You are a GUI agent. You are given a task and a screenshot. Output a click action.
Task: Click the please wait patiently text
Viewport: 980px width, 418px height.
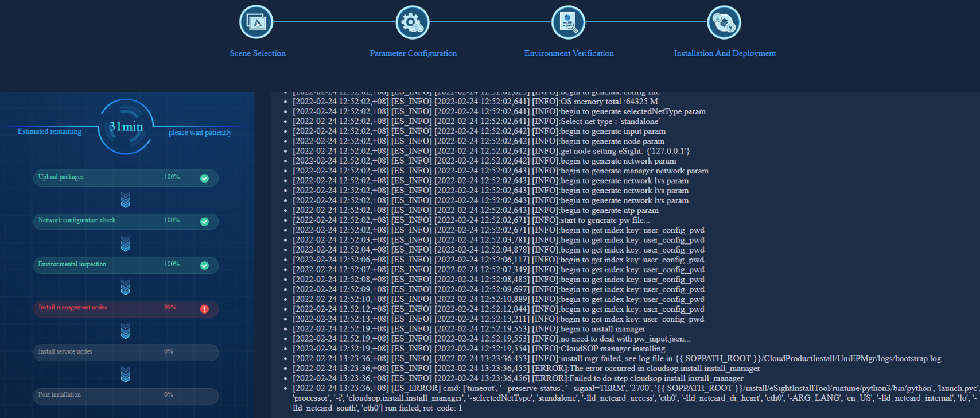(200, 133)
